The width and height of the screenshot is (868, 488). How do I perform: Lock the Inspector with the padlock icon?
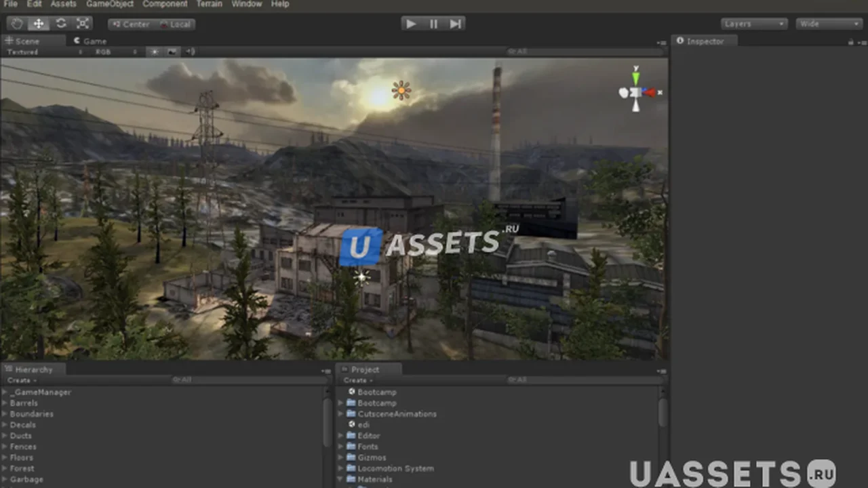[851, 42]
